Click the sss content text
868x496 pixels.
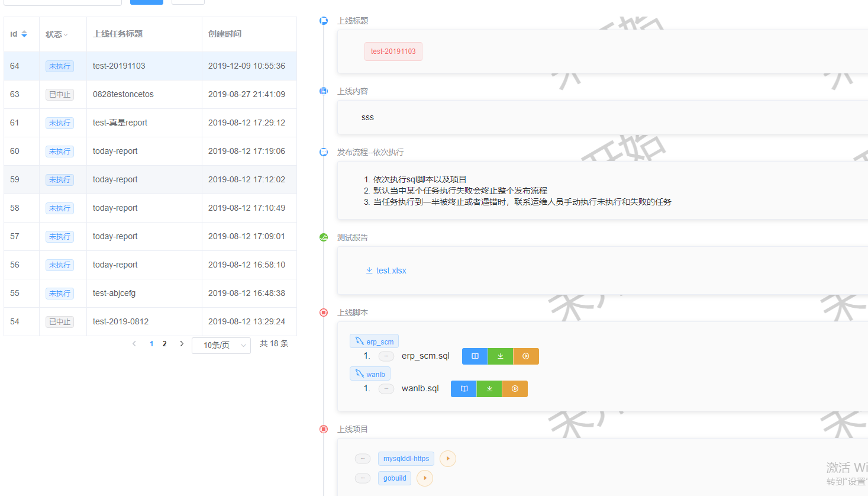point(367,117)
